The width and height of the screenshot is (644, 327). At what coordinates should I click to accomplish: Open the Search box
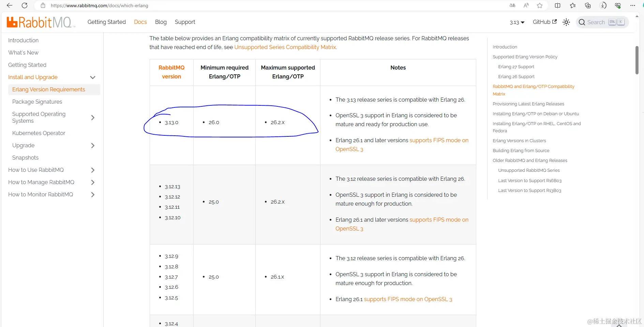click(602, 22)
